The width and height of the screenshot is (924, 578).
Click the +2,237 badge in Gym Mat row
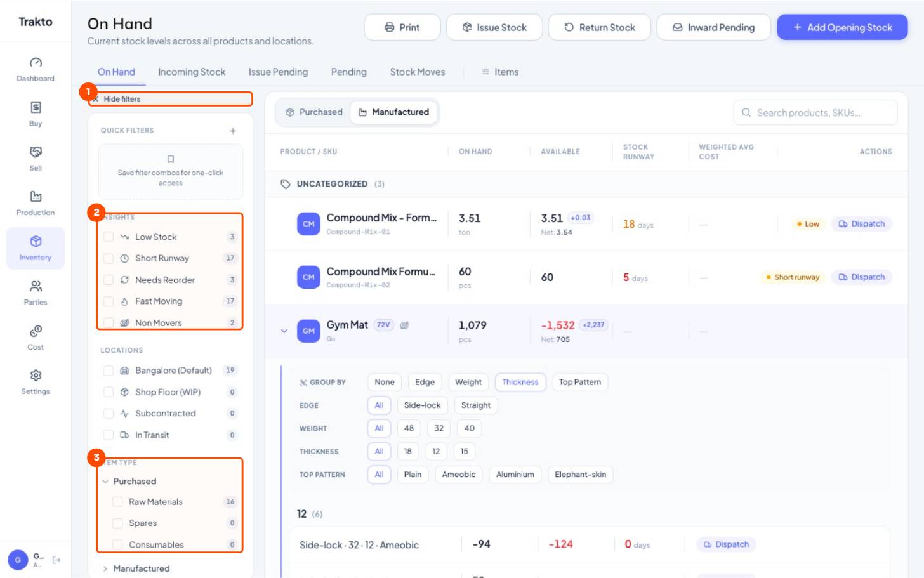pyautogui.click(x=593, y=324)
